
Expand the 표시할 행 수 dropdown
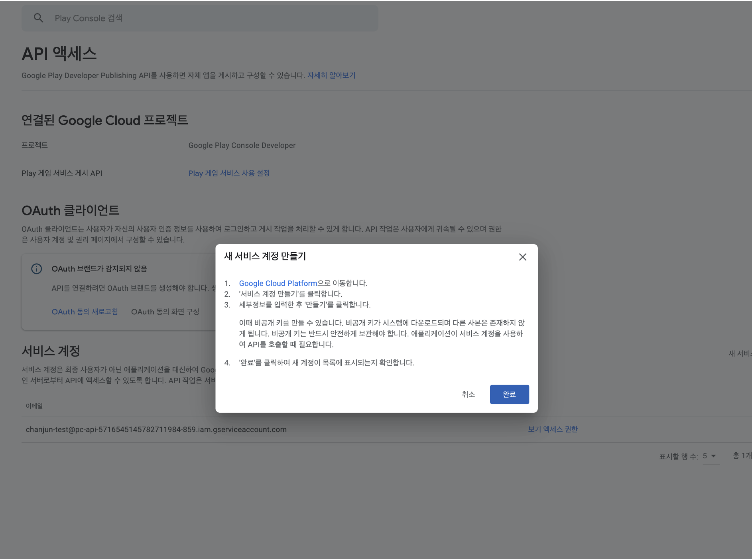click(711, 456)
